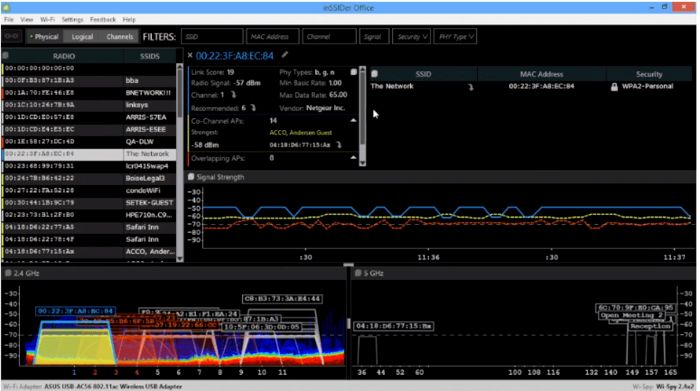The image size is (700, 391).
Task: Collapse the Overlapping APs section
Action: pos(353,158)
